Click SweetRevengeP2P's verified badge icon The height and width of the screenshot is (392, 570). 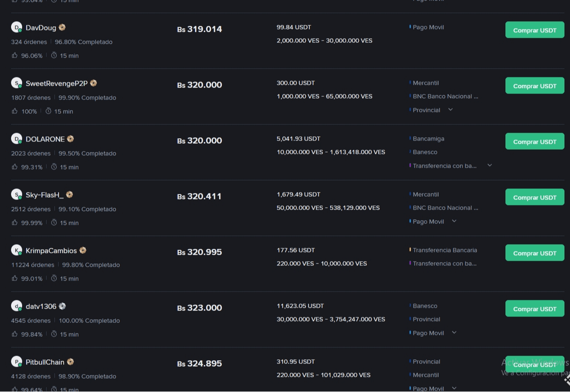click(93, 83)
